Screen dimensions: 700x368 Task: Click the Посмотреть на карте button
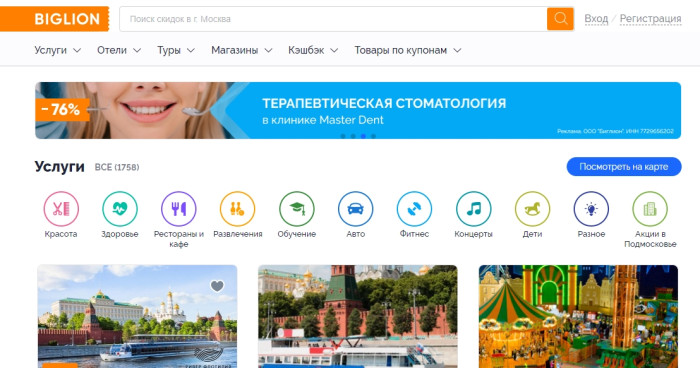(x=624, y=167)
